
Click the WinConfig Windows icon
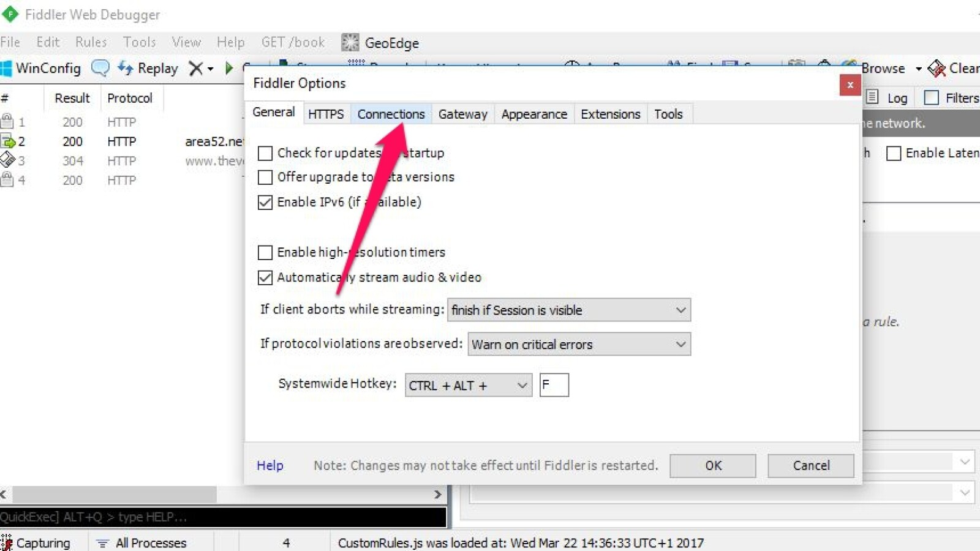point(6,68)
